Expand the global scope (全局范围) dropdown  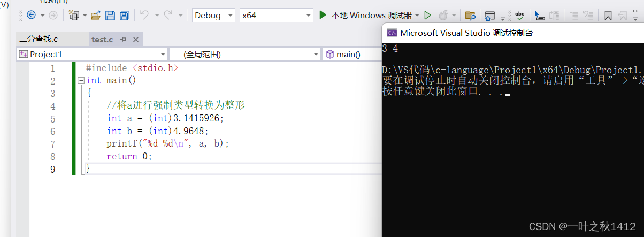click(316, 54)
